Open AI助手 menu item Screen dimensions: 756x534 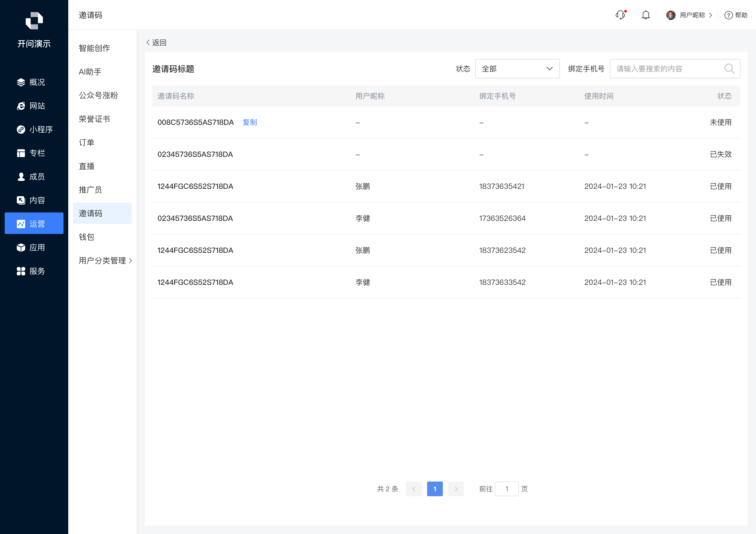(90, 72)
